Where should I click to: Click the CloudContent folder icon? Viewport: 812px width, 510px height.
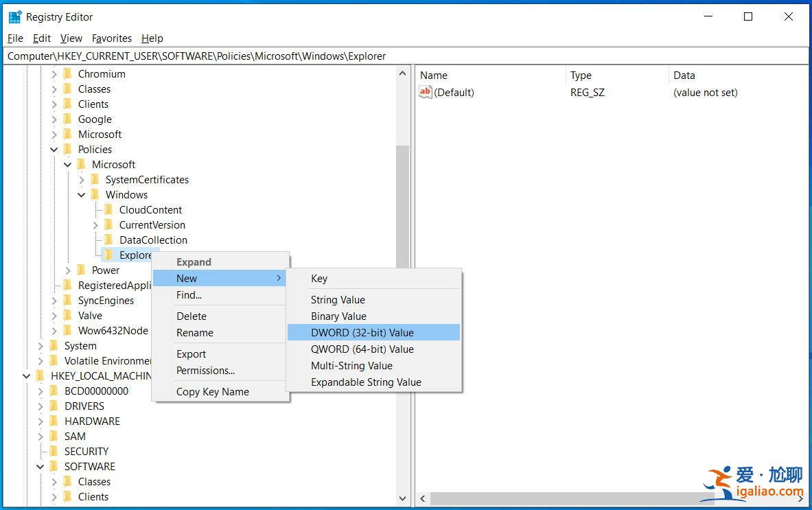pos(108,210)
